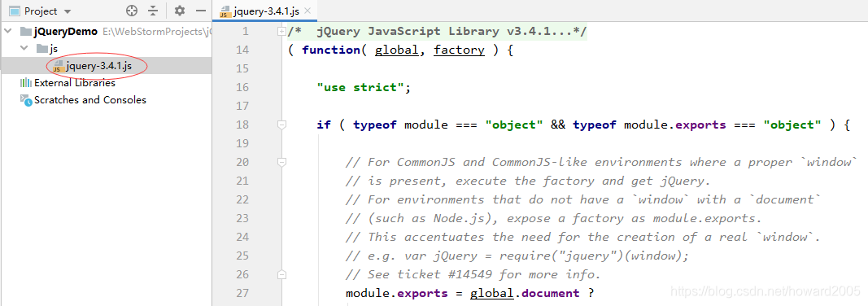Click first typeof keyword on line 18
This screenshot has width=868, height=306.
click(x=375, y=125)
